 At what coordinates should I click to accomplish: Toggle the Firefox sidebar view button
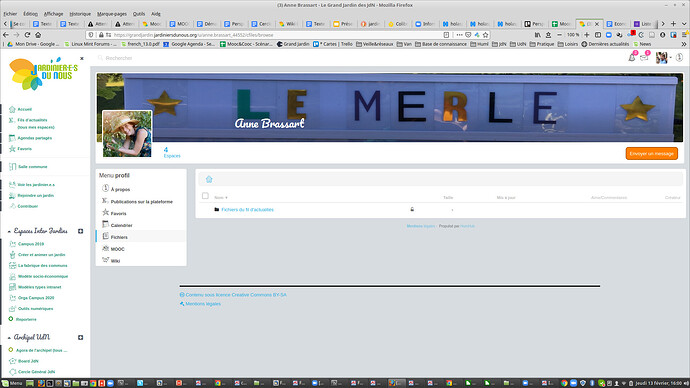tap(598, 35)
